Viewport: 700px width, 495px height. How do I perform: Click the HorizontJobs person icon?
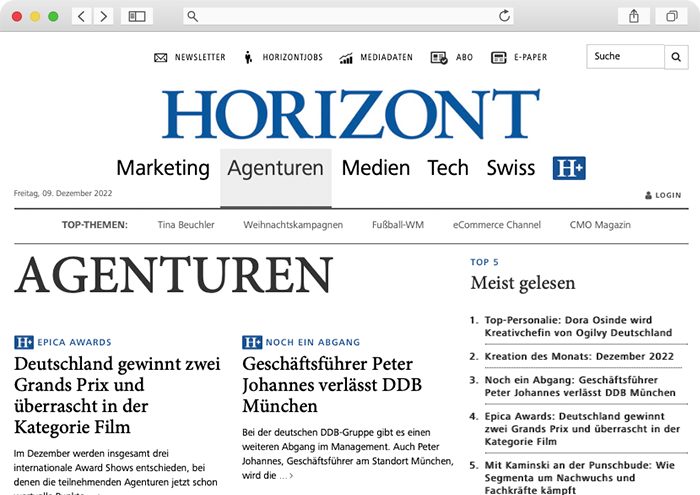(x=248, y=57)
